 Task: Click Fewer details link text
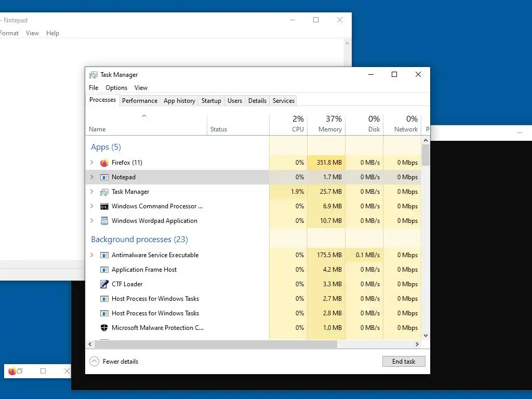[121, 362]
